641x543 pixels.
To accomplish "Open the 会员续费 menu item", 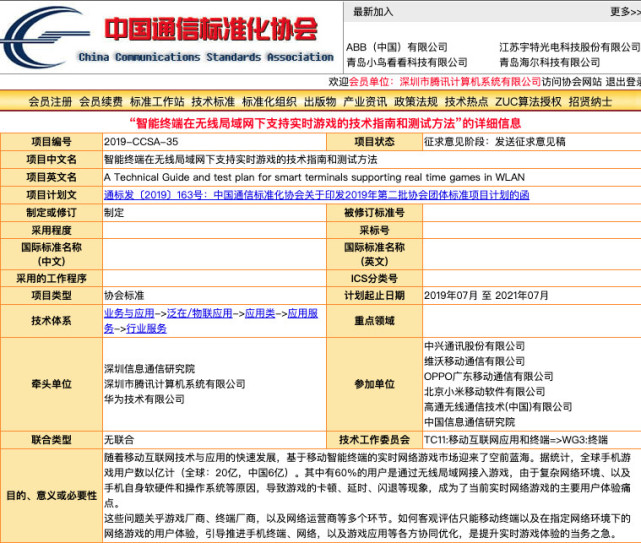I will point(101,102).
